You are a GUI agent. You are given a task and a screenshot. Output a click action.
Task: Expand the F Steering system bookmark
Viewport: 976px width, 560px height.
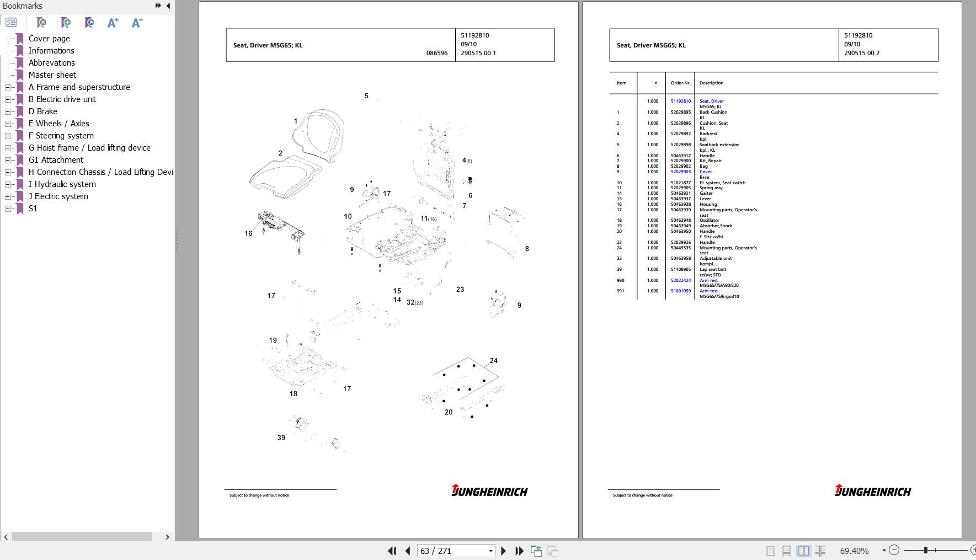(8, 136)
